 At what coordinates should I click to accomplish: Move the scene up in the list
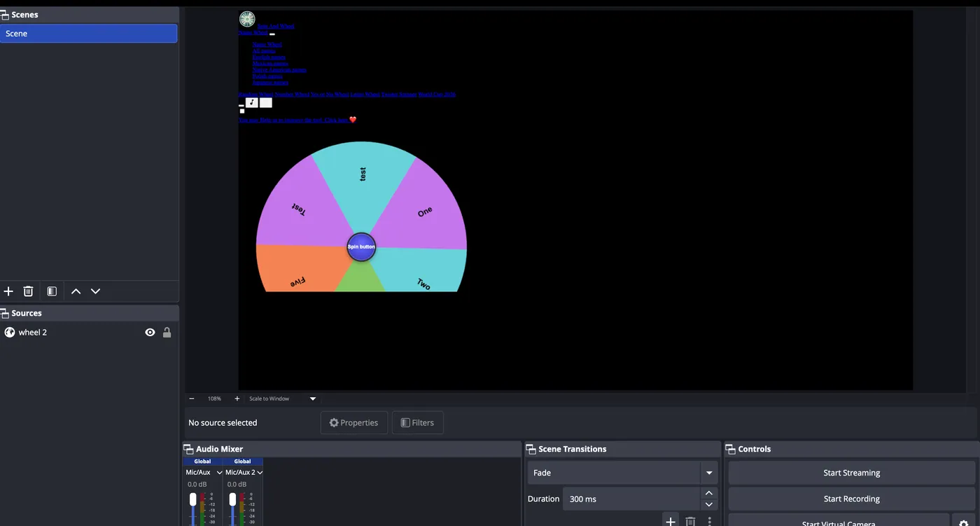(x=76, y=291)
